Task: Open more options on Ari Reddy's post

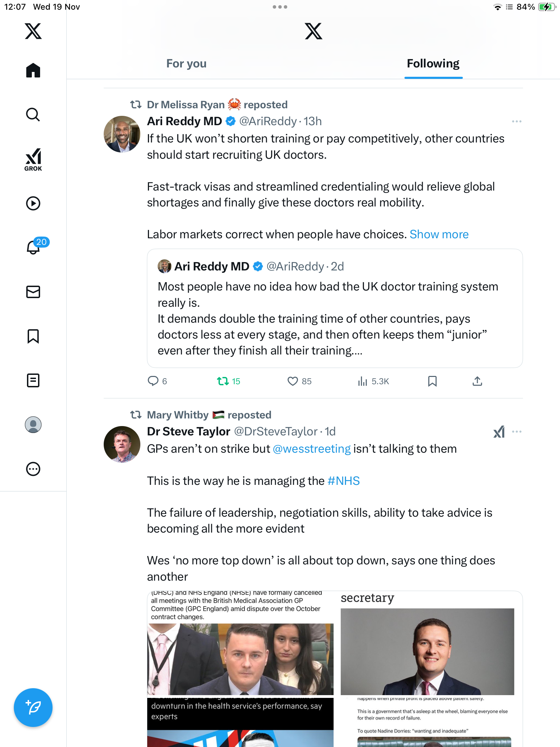Action: [516, 121]
